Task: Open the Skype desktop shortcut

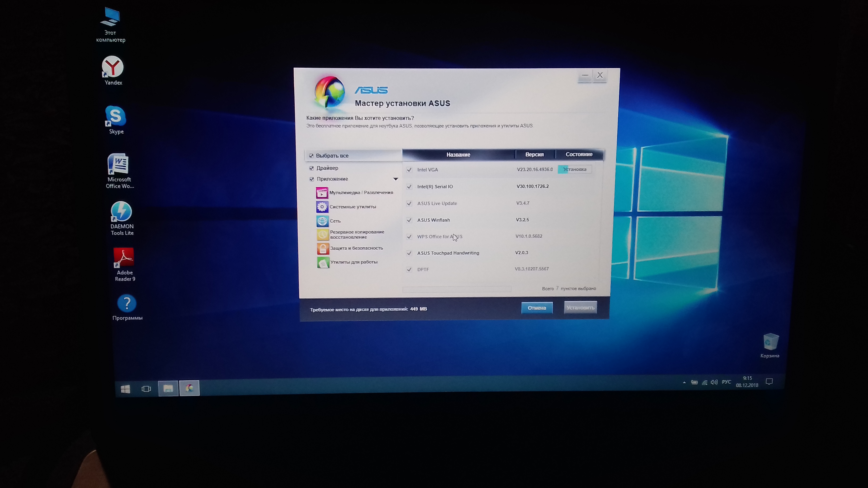Action: click(116, 120)
